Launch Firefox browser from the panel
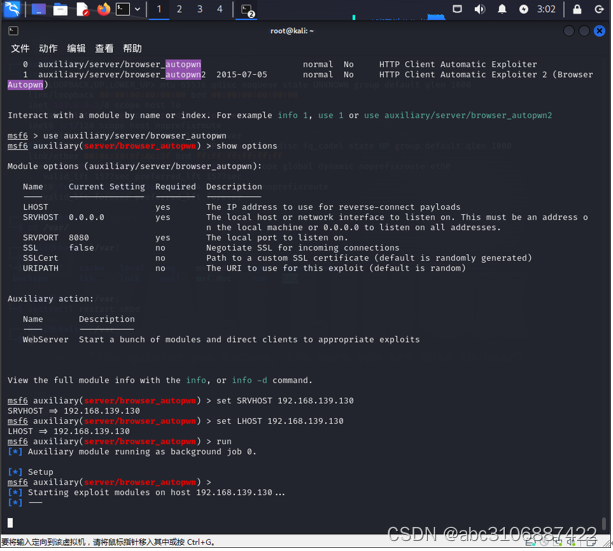613x551 pixels. (103, 9)
